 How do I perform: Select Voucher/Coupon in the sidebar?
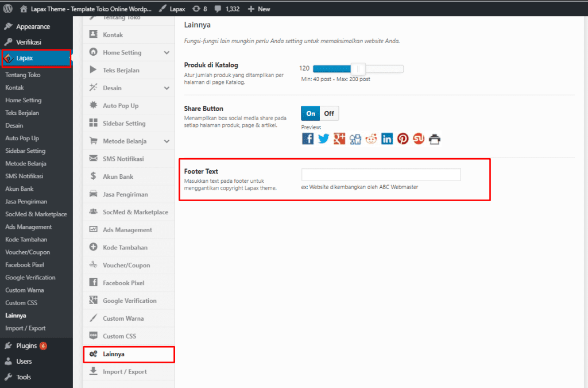point(29,252)
